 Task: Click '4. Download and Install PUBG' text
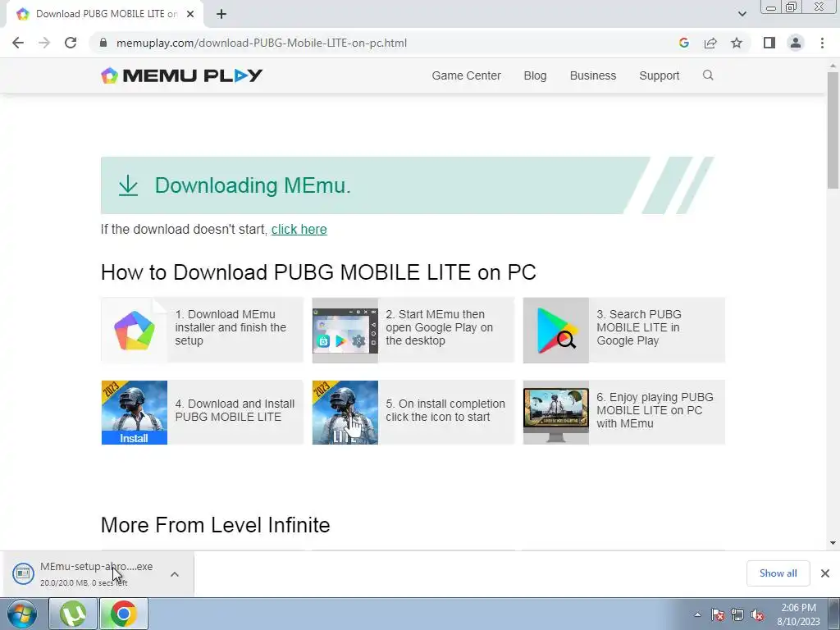(x=235, y=410)
